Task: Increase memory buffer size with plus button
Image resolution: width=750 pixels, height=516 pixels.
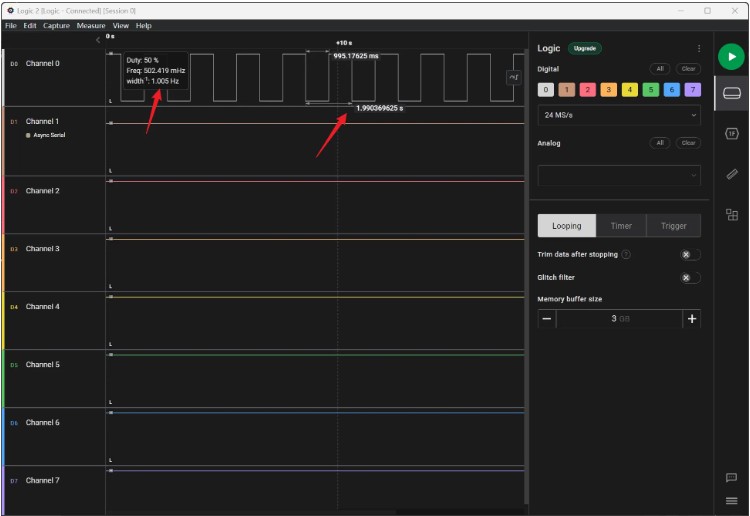Action: pos(691,318)
